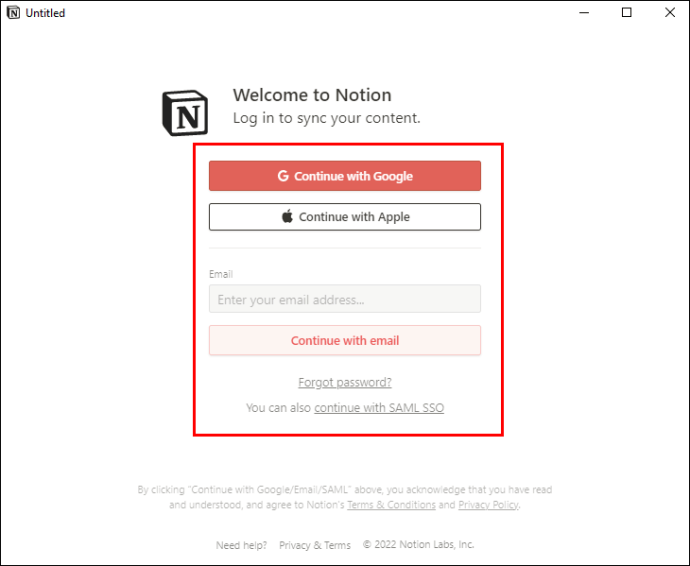Click 'Log in to sync your content.' text

pos(327,118)
